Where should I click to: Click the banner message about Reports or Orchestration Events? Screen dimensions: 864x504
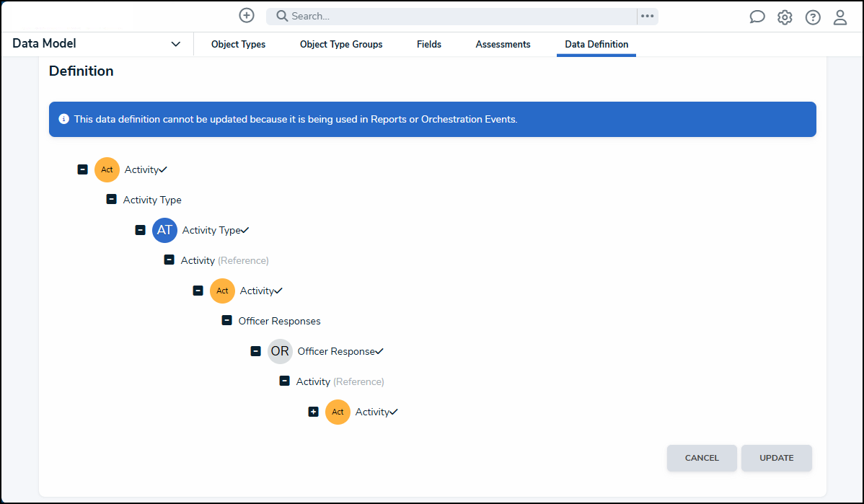click(296, 119)
